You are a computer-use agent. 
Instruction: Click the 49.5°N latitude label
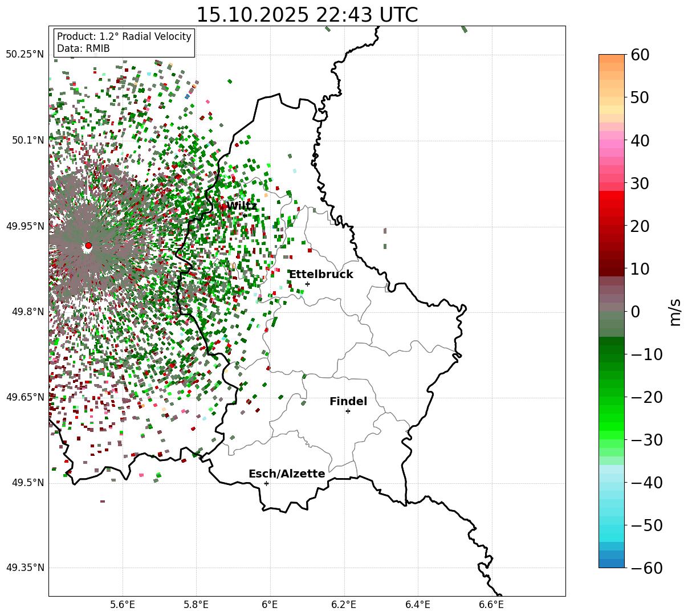pos(27,483)
